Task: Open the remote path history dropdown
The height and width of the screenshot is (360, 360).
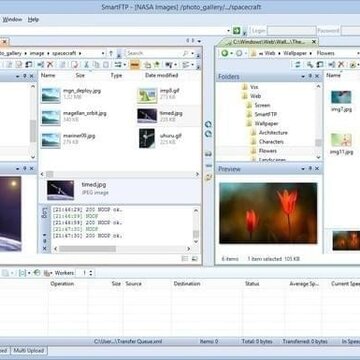Action: (103, 53)
